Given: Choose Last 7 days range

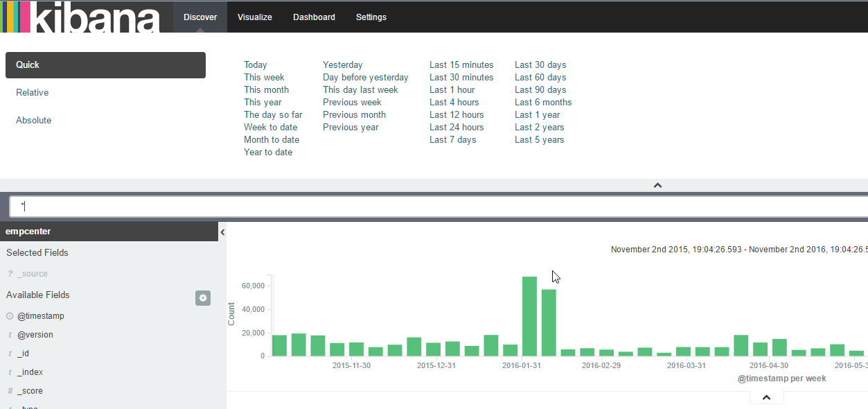Looking at the screenshot, I should [453, 140].
